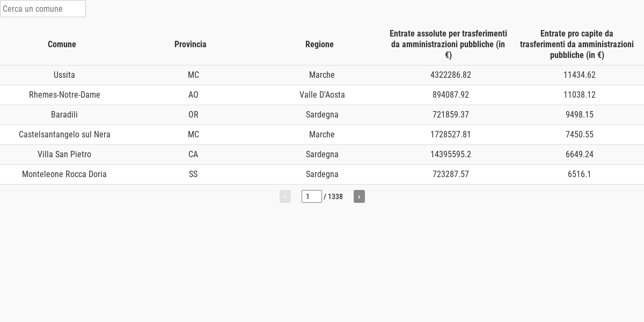Sort by the Regione column header
644x322 pixels.
pos(319,44)
